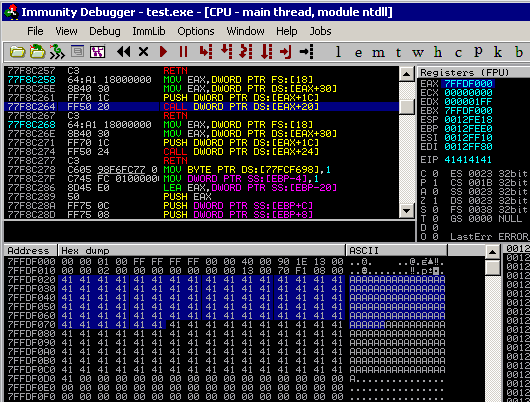Click the Step over toolbar icon
The image size is (530, 402).
(x=226, y=52)
